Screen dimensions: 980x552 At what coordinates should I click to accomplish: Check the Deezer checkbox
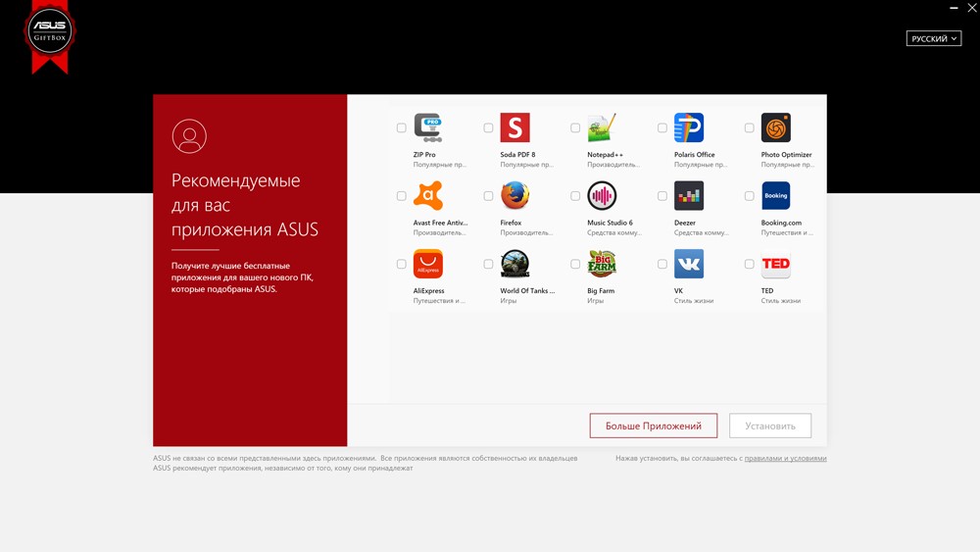click(661, 196)
